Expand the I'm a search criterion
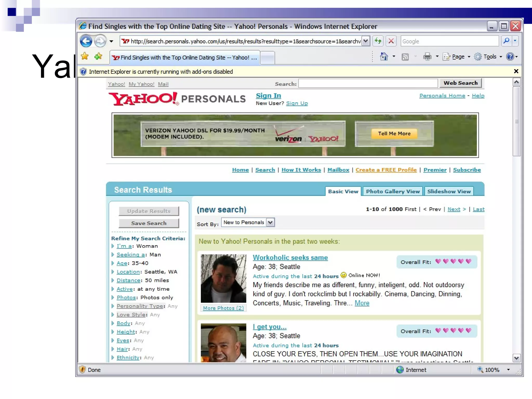 [x=124, y=246]
